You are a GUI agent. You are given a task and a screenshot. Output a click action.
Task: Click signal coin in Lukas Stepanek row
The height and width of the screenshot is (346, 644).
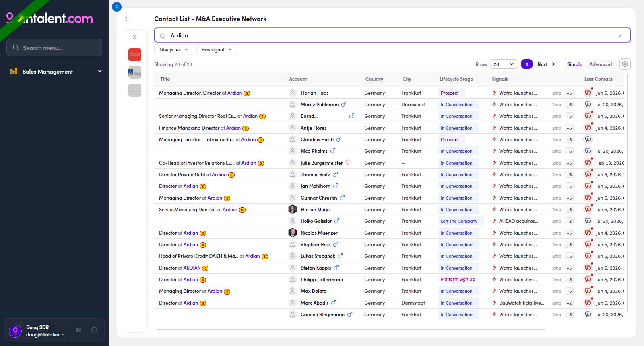(x=265, y=257)
